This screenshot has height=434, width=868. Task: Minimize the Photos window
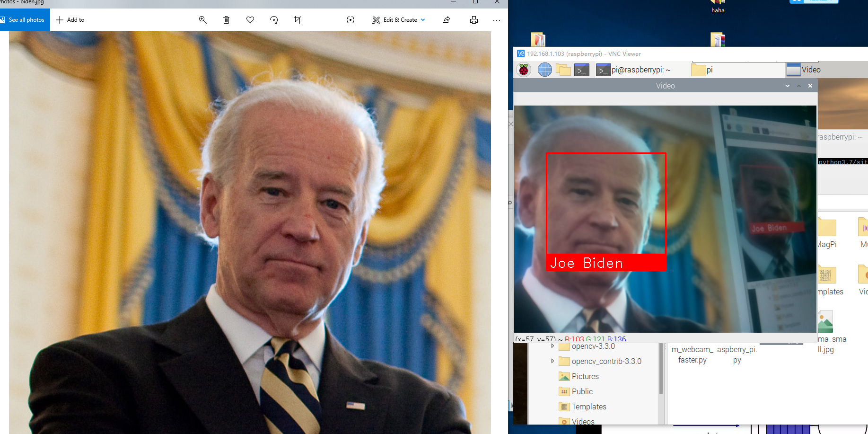click(454, 2)
